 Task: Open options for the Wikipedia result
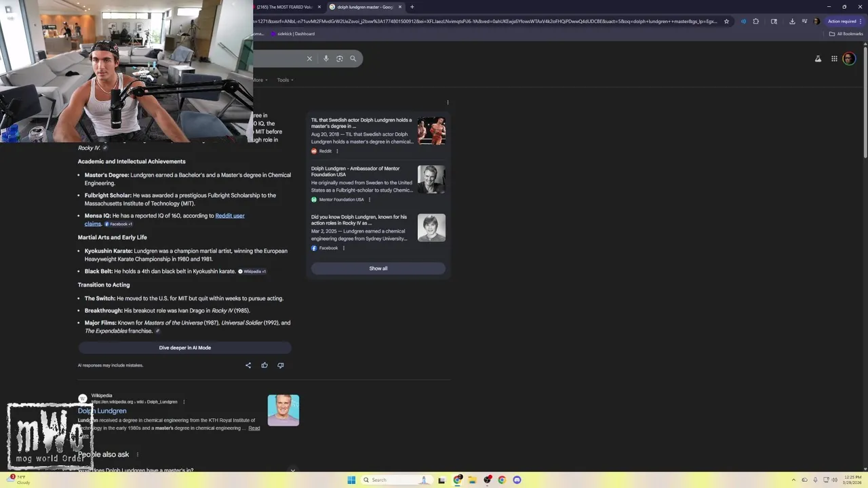(x=184, y=402)
